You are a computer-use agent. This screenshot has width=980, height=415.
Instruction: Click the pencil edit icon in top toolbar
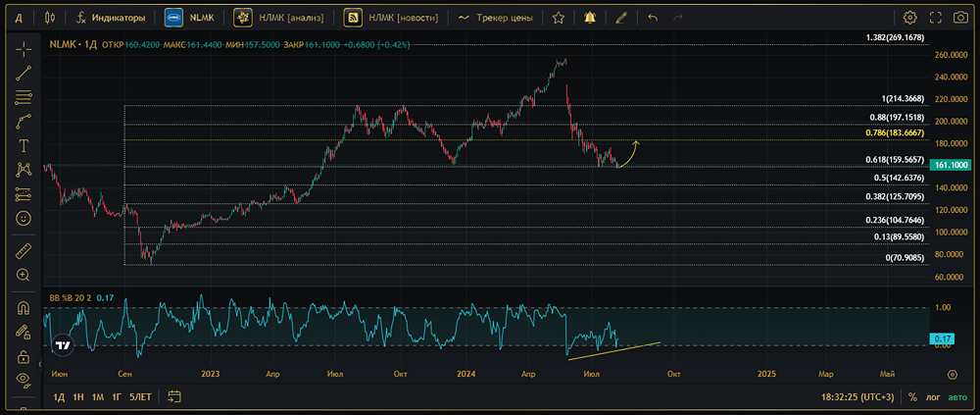click(620, 18)
